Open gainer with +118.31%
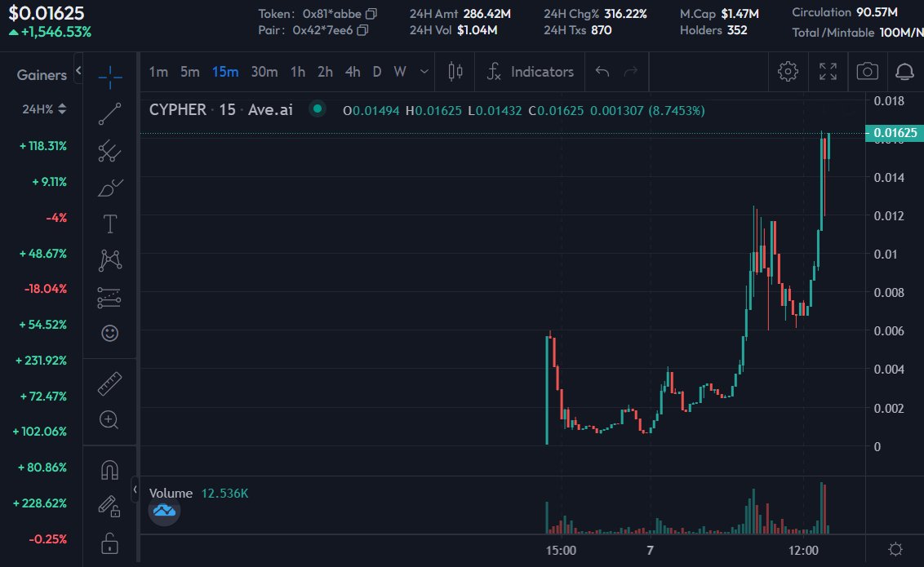 pos(43,146)
